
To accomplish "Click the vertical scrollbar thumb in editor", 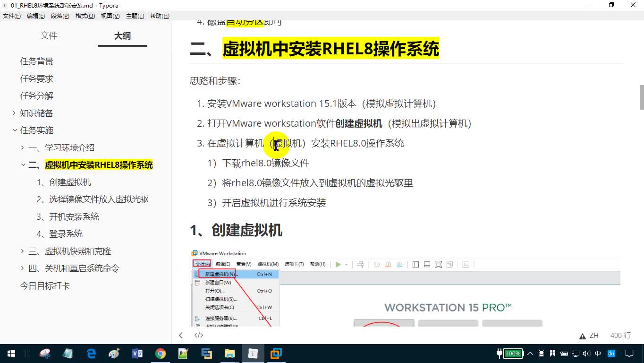I will [642, 97].
